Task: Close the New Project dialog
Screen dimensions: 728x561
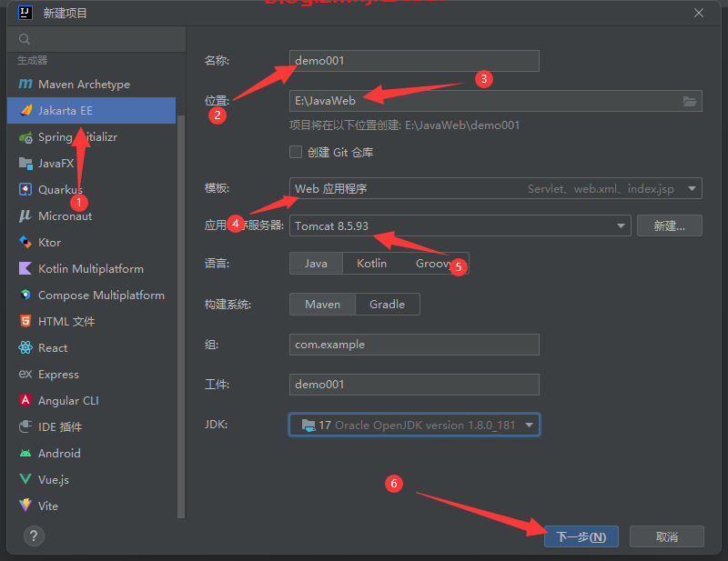Action: (699, 13)
